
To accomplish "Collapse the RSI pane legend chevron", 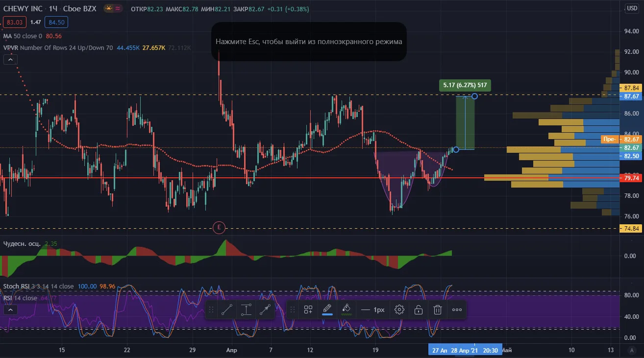I will pos(10,310).
